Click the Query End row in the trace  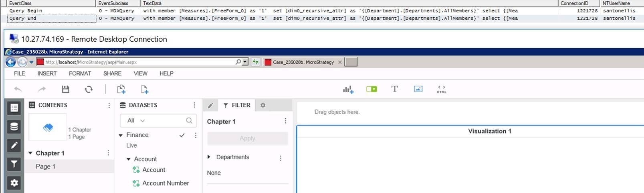(322, 18)
